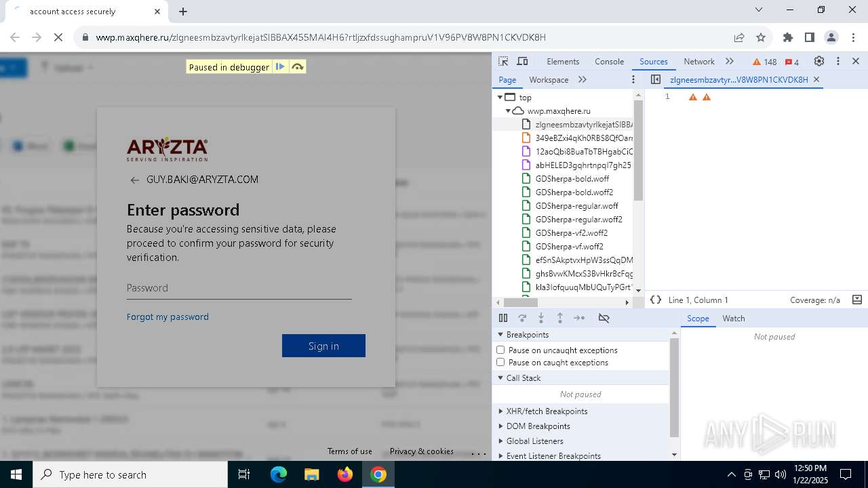Enable Pause on uncaught exceptions
Screen dimensions: 868x488
click(x=500, y=350)
